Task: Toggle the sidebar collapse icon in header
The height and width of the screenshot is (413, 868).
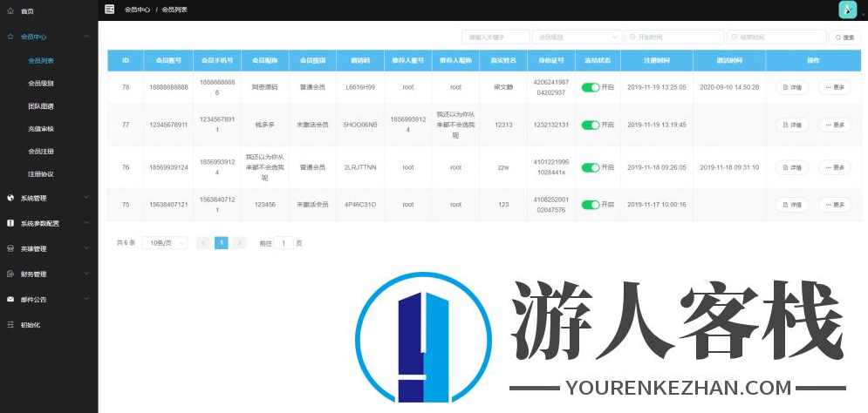Action: pyautogui.click(x=110, y=10)
